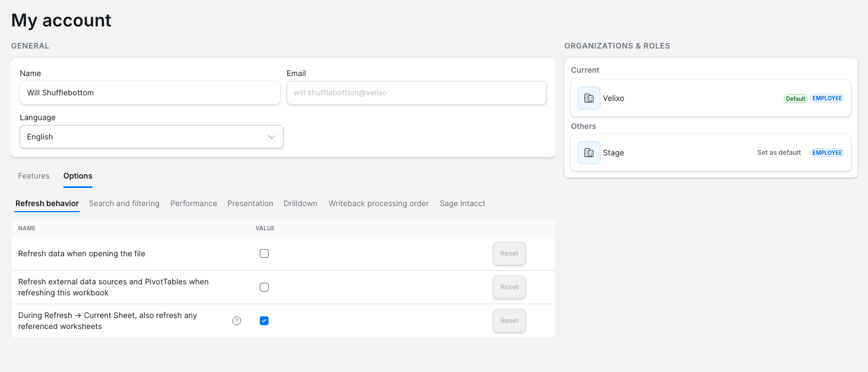868x372 pixels.
Task: Go to Search and filtering tab
Action: click(x=124, y=203)
